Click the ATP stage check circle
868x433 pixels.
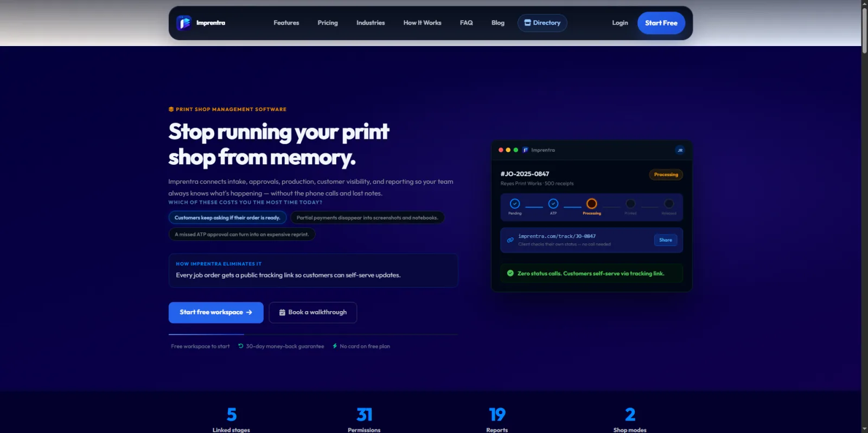point(553,204)
